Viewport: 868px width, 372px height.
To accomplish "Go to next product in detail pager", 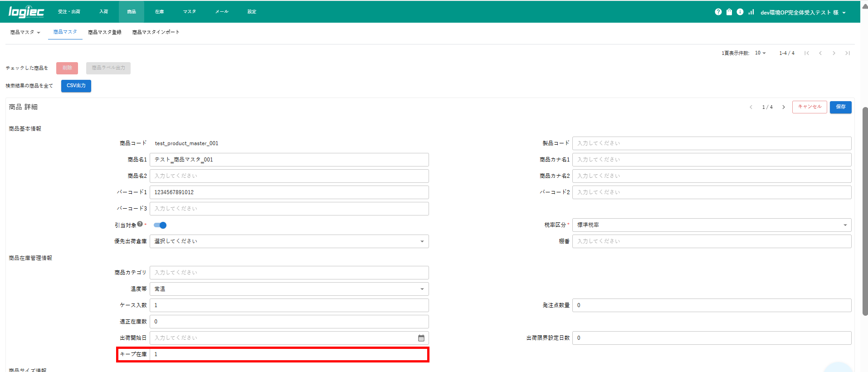I will tap(783, 107).
